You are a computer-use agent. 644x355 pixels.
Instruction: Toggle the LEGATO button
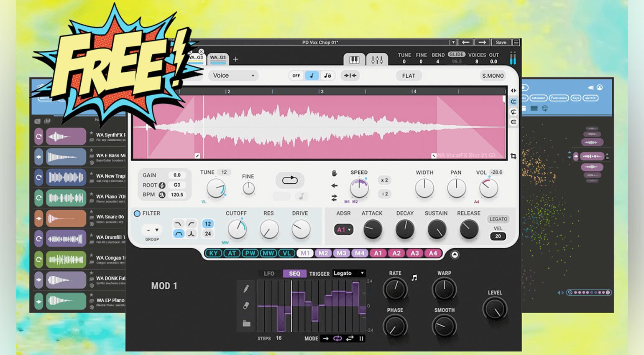498,219
